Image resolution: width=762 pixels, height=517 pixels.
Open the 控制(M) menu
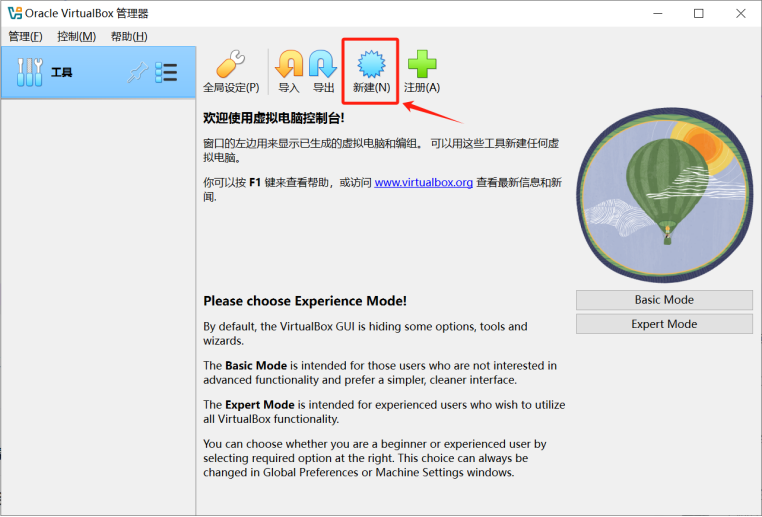click(76, 36)
